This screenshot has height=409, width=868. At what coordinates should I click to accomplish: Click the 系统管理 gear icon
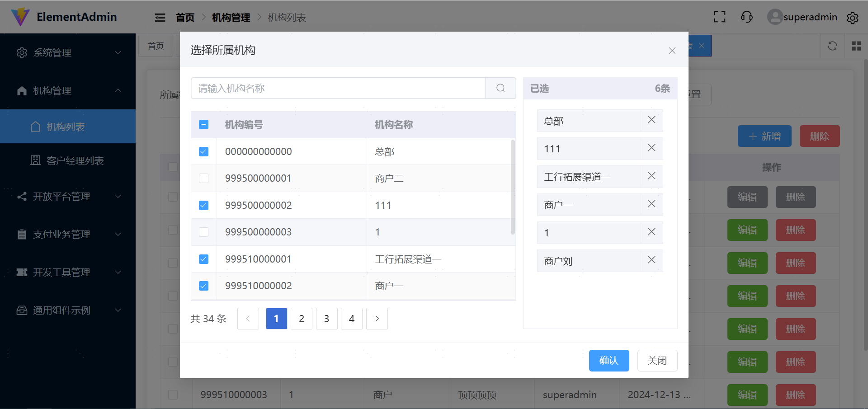(x=22, y=52)
